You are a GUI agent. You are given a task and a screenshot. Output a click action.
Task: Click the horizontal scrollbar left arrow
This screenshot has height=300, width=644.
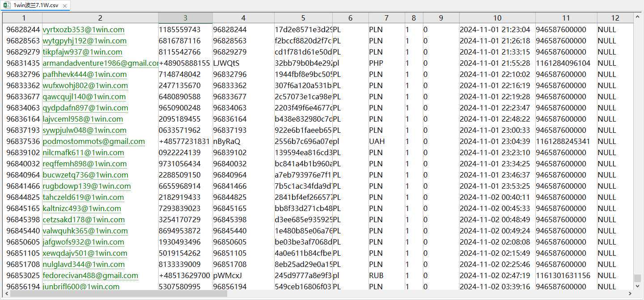6,294
